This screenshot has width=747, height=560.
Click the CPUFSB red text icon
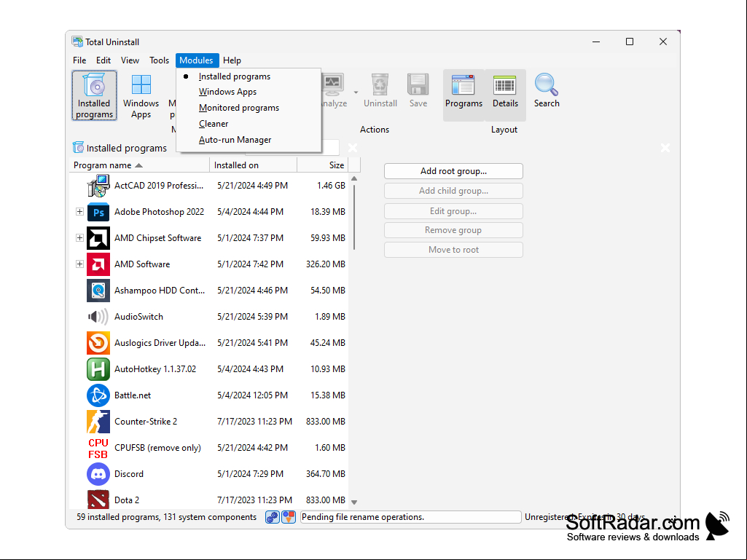pos(98,448)
